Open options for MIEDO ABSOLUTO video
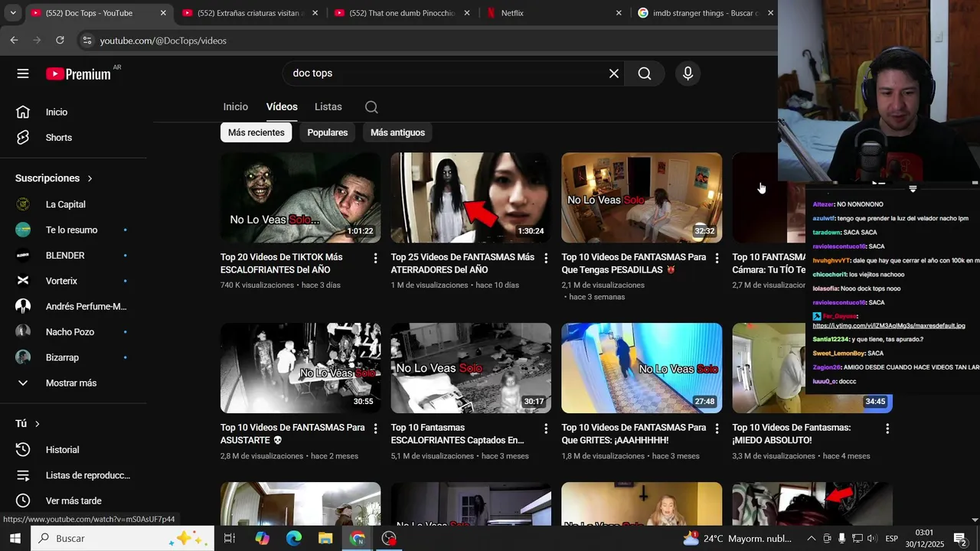The image size is (980, 551). click(x=887, y=429)
